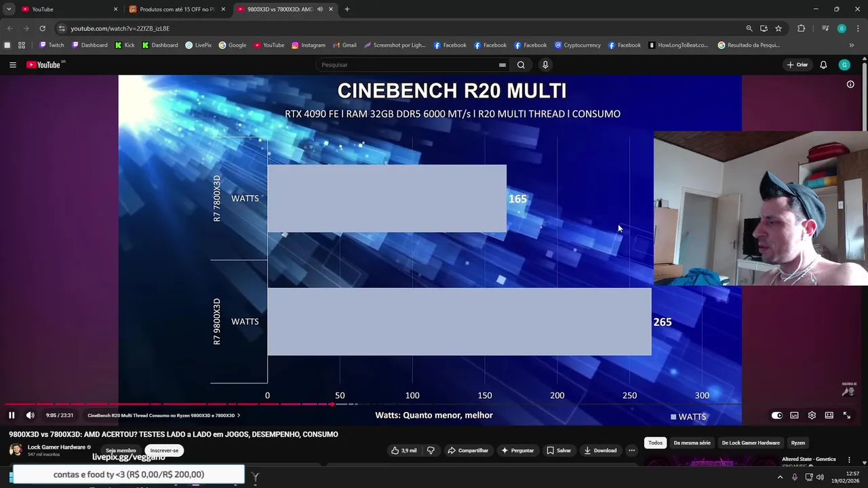Viewport: 868px width, 488px height.
Task: Open the YouTube guide hamburger menu
Action: 12,65
